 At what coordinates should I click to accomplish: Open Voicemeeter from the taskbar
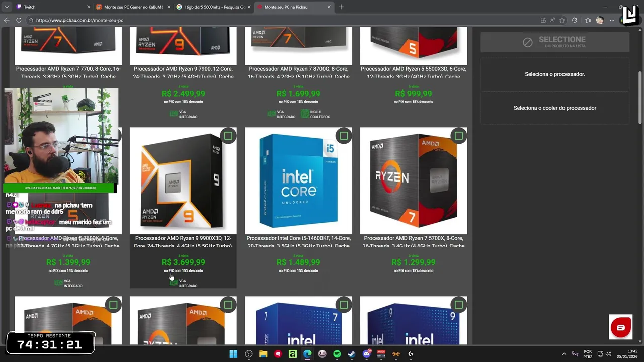(x=381, y=354)
